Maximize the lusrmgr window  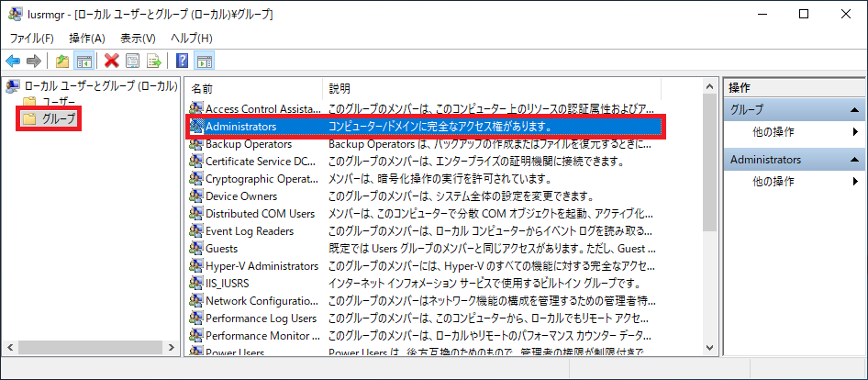[x=804, y=15]
